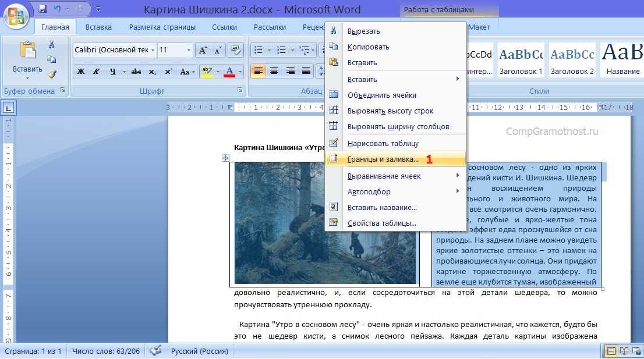Click the red font color button
The width and height of the screenshot is (644, 359).
click(x=229, y=72)
